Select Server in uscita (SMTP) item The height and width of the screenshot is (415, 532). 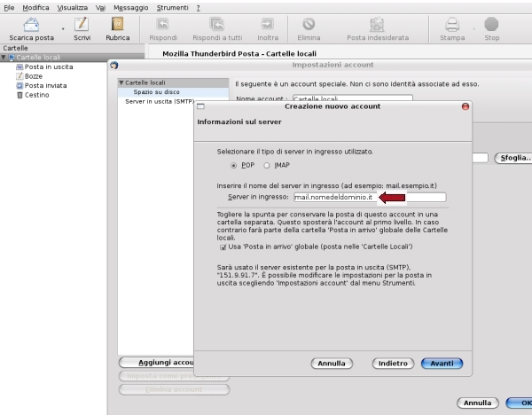[x=160, y=101]
